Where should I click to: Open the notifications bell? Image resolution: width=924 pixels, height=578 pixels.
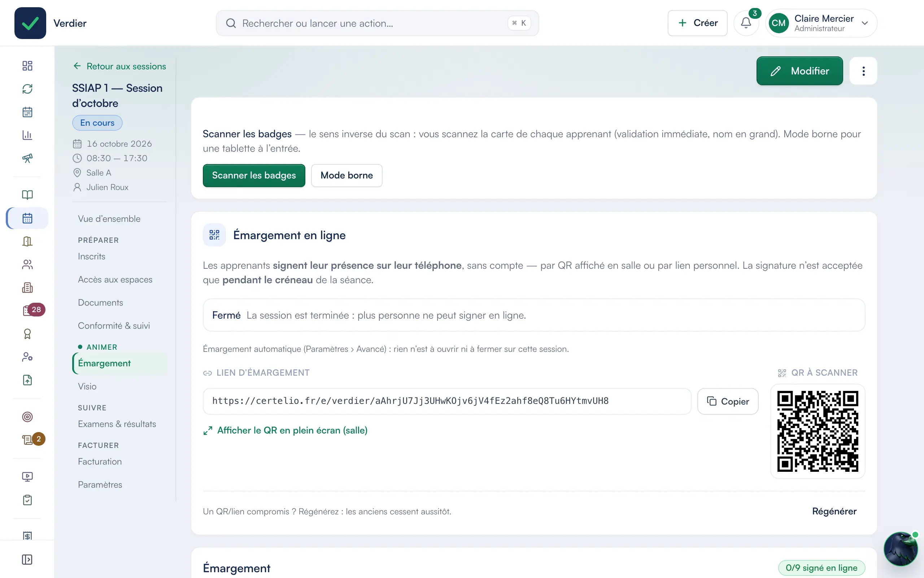pos(746,23)
